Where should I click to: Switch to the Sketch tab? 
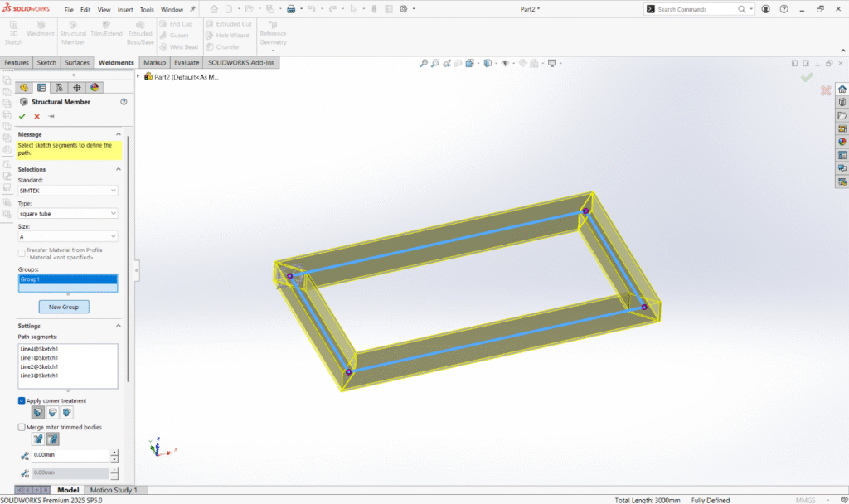click(46, 63)
